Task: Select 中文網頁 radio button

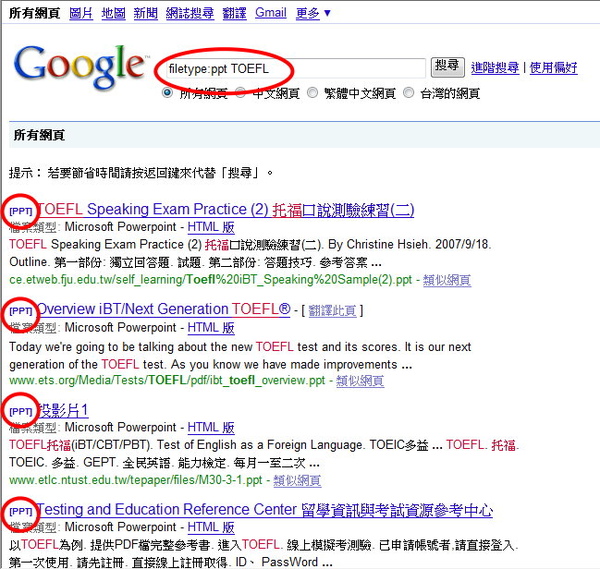Action: tap(241, 93)
